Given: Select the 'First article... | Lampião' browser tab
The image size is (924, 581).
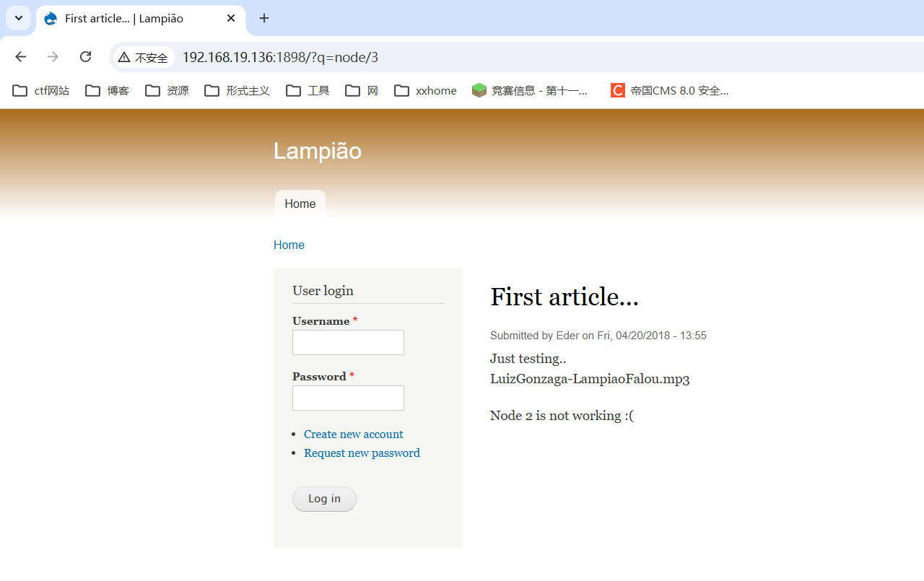Looking at the screenshot, I should 141,19.
